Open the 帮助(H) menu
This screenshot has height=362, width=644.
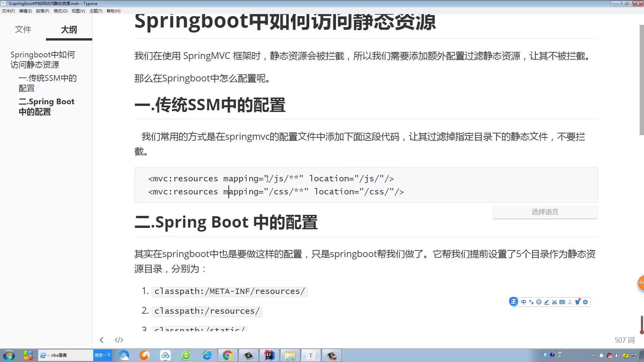click(x=113, y=11)
